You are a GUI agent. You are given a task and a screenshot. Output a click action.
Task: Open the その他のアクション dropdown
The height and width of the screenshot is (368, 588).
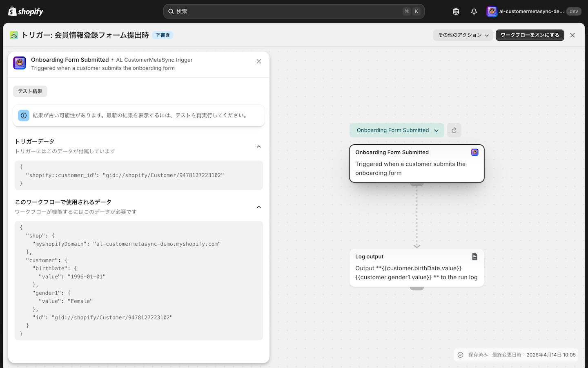pyautogui.click(x=463, y=35)
